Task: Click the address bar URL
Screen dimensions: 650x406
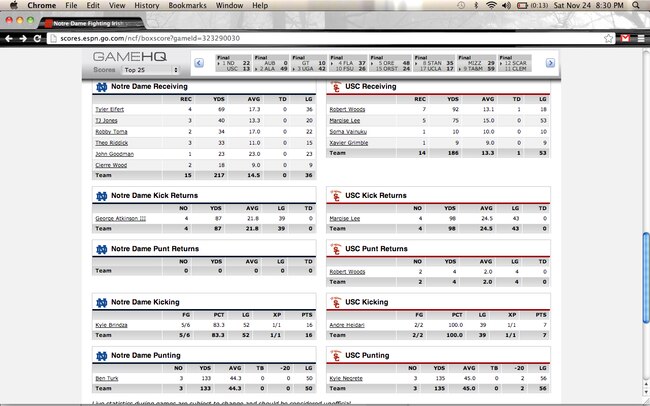Action: (x=150, y=38)
